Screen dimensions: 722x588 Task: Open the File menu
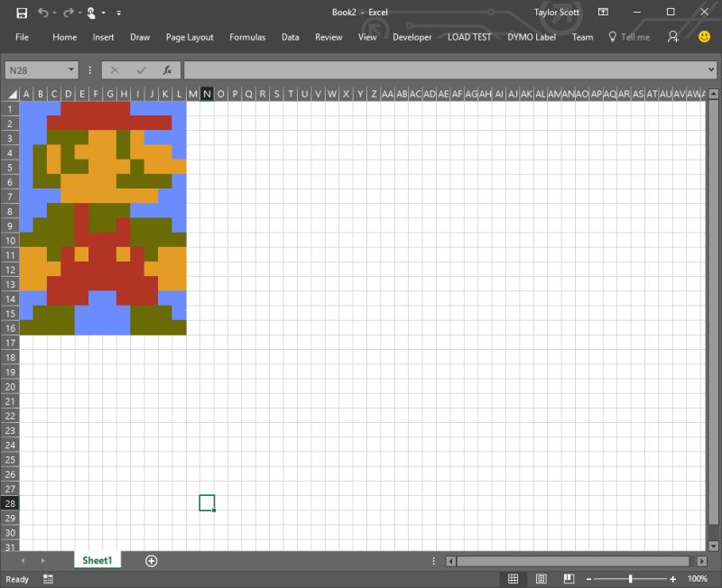point(22,37)
